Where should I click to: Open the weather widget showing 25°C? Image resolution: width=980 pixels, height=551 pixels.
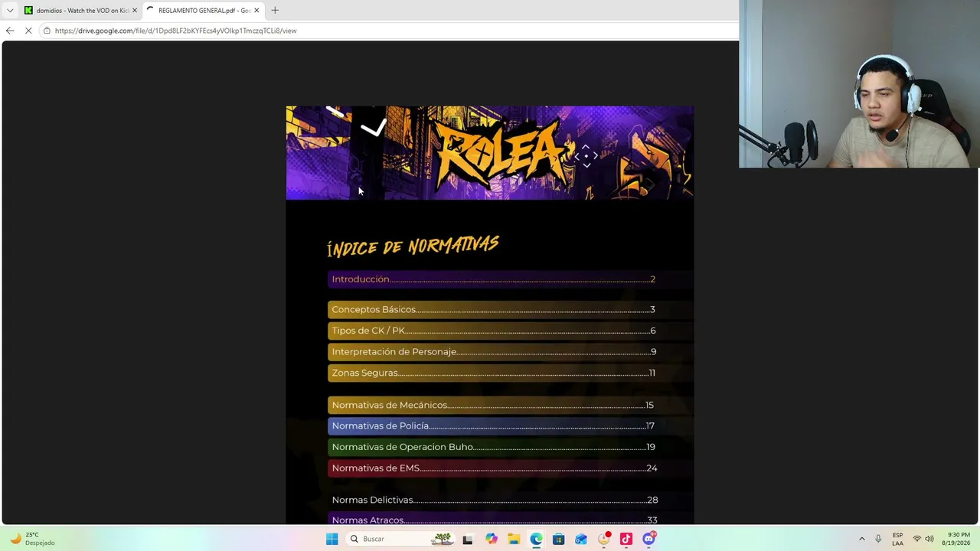point(32,539)
